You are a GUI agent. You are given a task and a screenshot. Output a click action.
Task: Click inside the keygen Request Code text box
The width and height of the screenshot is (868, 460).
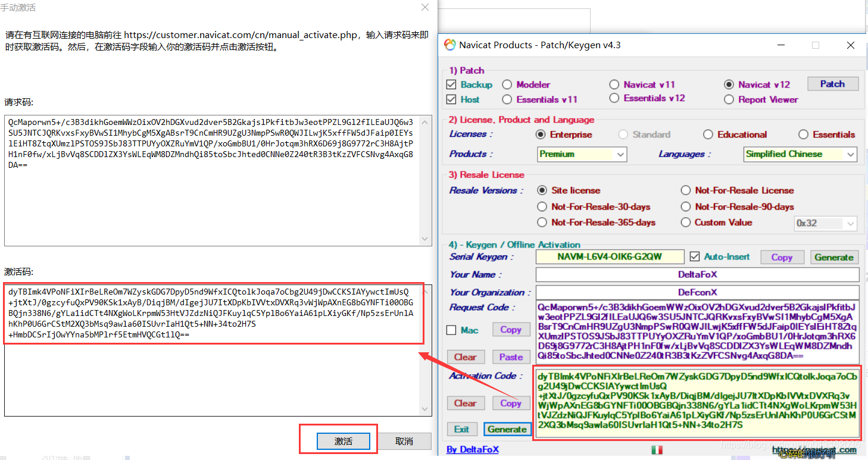(698, 332)
